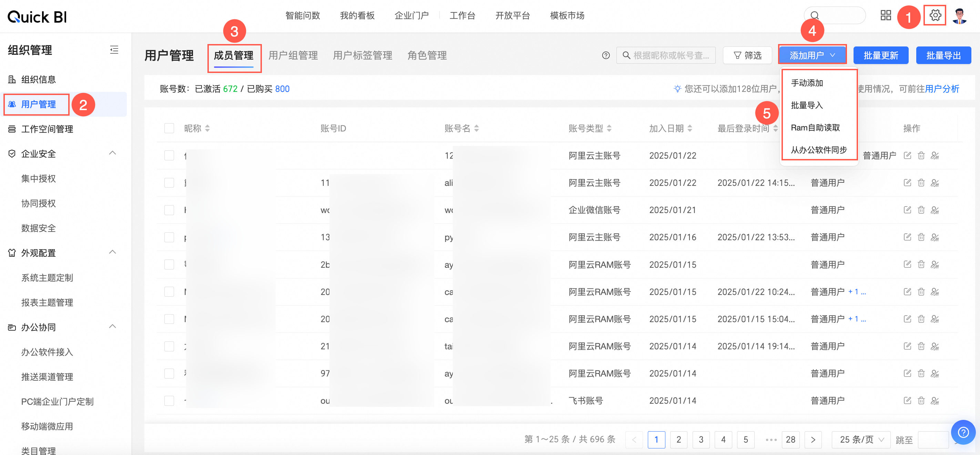The image size is (980, 455).
Task: Switch to the 用户组管理 tab
Action: coord(293,55)
